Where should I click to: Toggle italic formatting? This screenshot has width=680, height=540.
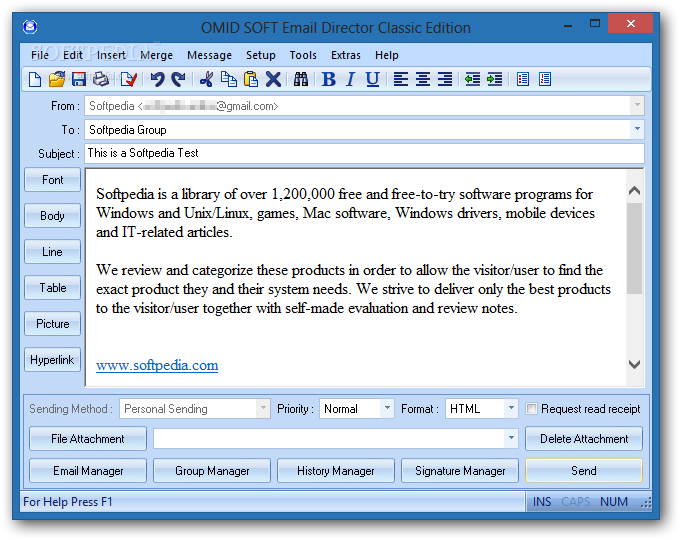[350, 79]
